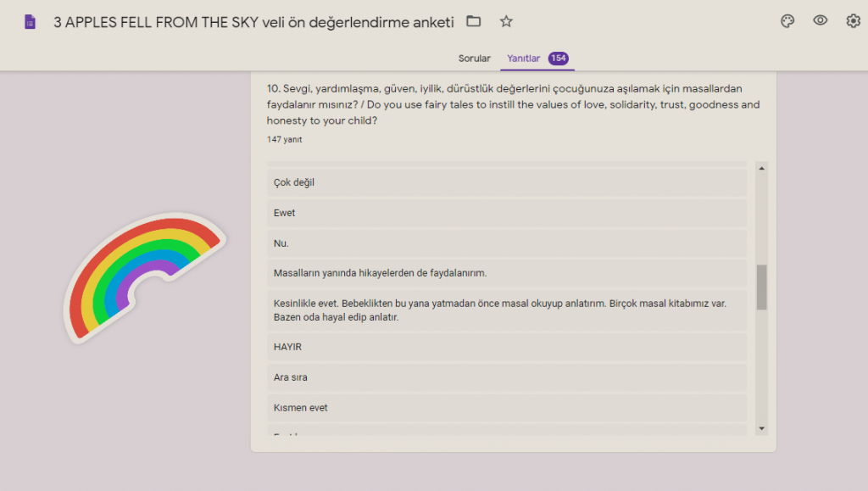Open form settings gear
This screenshot has width=868, height=491.
853,21
